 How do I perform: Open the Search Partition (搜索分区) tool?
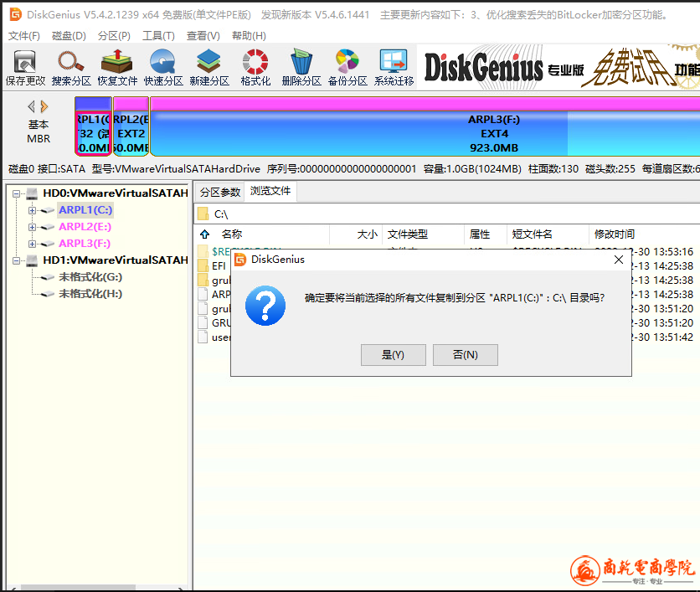[x=71, y=68]
